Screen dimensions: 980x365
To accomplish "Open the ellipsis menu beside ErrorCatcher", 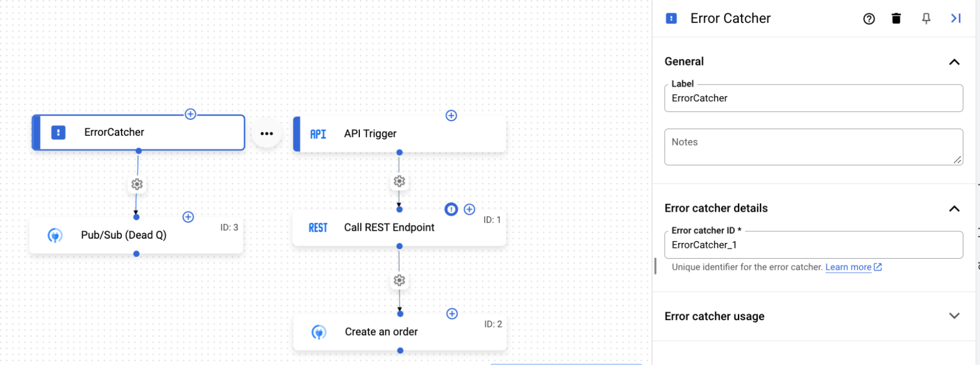I will coord(266,133).
